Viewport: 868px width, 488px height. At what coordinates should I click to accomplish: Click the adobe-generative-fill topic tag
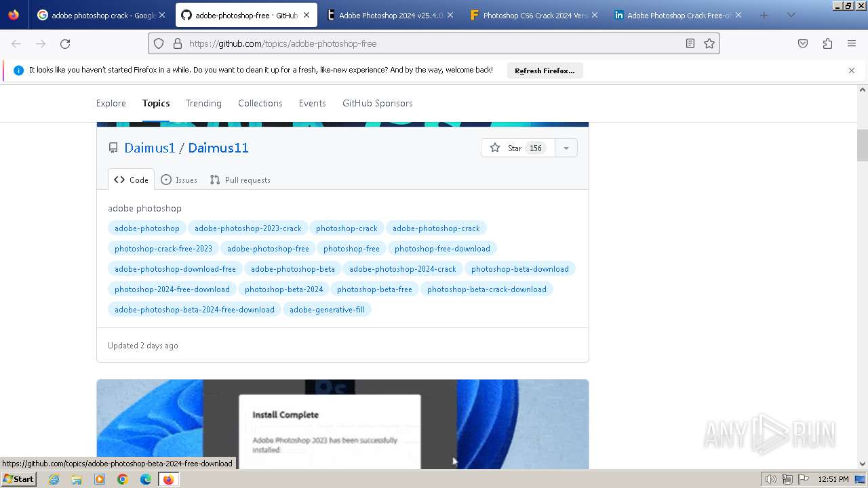click(x=327, y=310)
